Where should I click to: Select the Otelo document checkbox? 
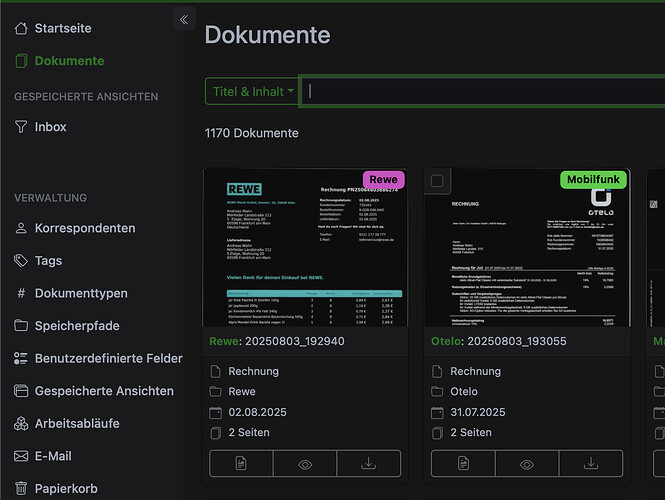coord(437,181)
